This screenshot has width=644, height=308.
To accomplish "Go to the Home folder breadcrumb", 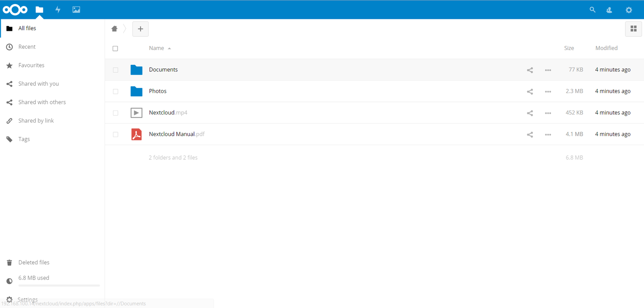I will pyautogui.click(x=114, y=29).
